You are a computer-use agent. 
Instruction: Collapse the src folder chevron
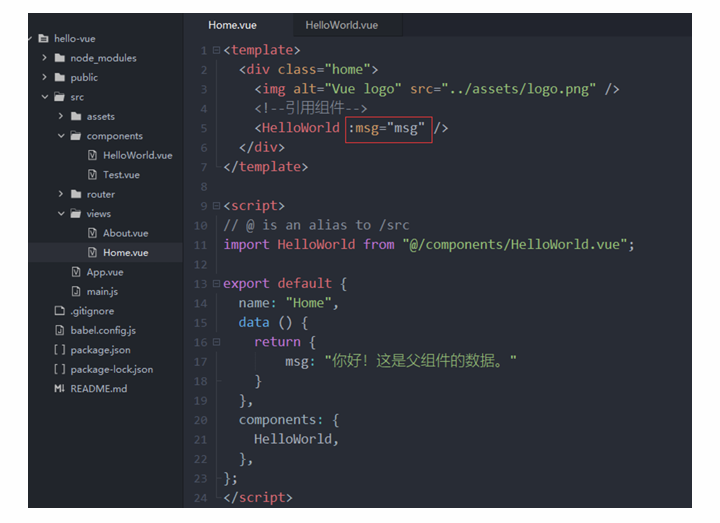coord(45,97)
